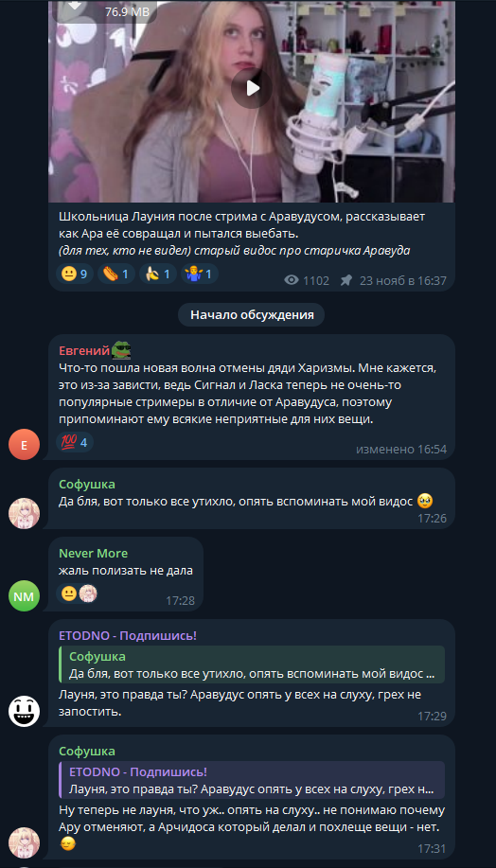Toggle the banana reaction
This screenshot has height=868, width=496.
(158, 274)
